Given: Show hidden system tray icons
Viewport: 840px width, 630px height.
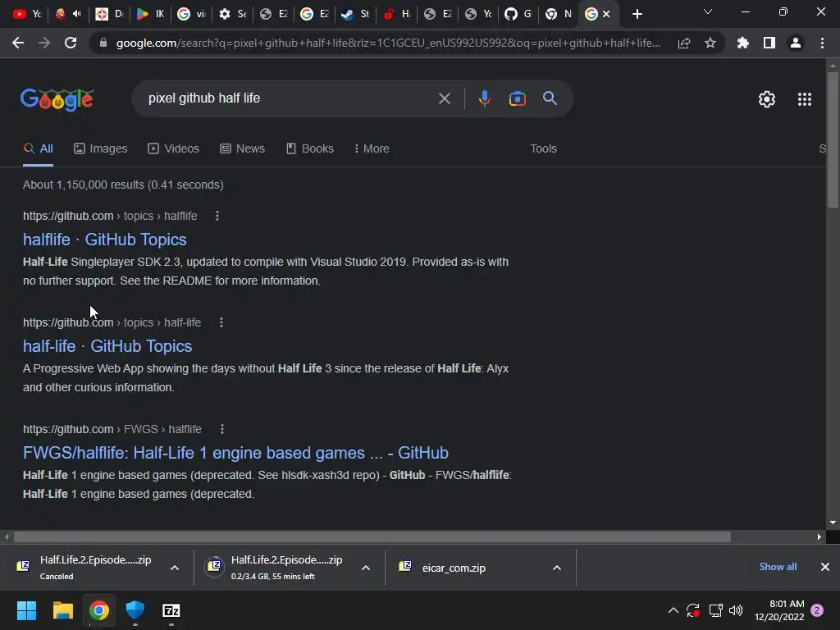Looking at the screenshot, I should click(x=673, y=610).
